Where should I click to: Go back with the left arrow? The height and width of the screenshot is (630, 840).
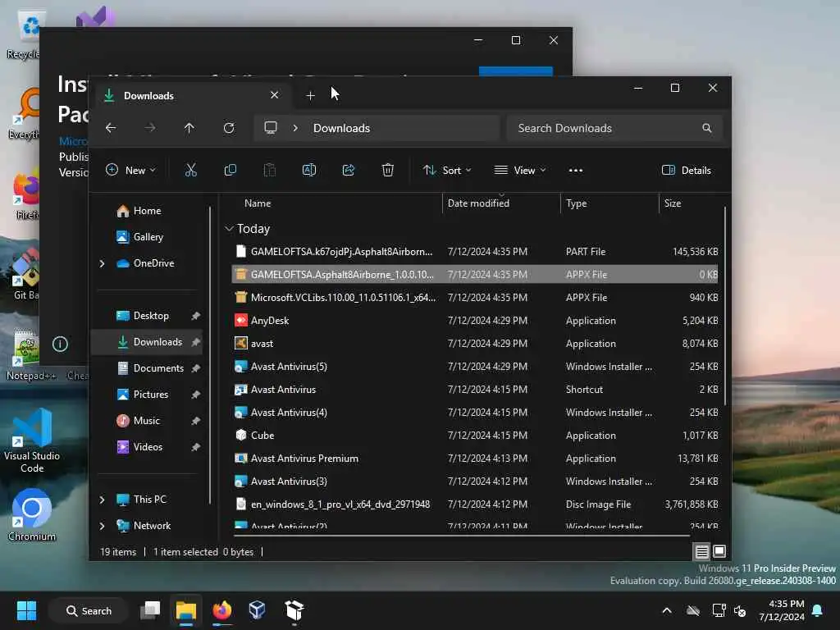click(x=111, y=128)
